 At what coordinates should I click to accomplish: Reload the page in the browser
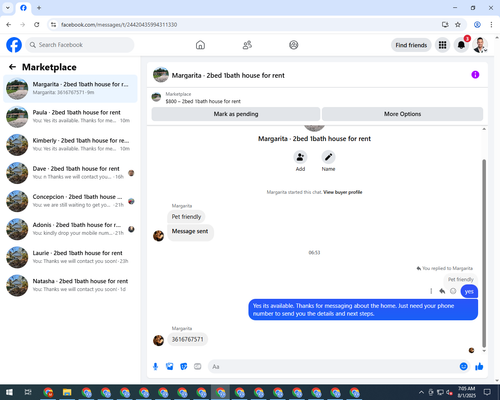pyautogui.click(x=37, y=25)
